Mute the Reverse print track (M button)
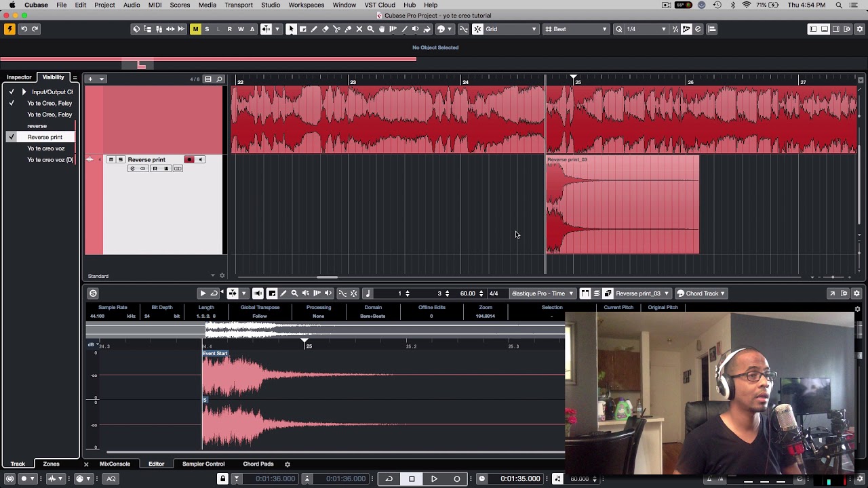Screen dimensions: 868x488 [x=111, y=160]
